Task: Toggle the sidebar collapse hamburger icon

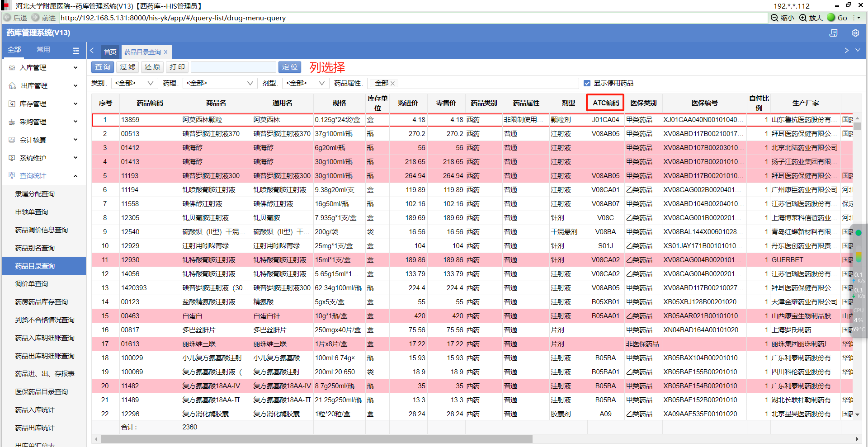Action: click(x=75, y=51)
